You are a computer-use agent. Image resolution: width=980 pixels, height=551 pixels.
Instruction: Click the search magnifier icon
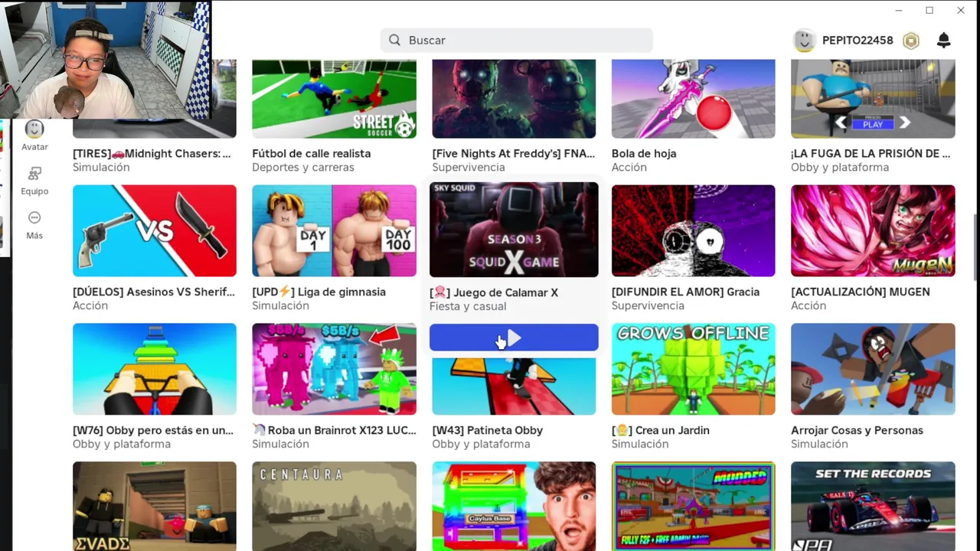click(394, 40)
